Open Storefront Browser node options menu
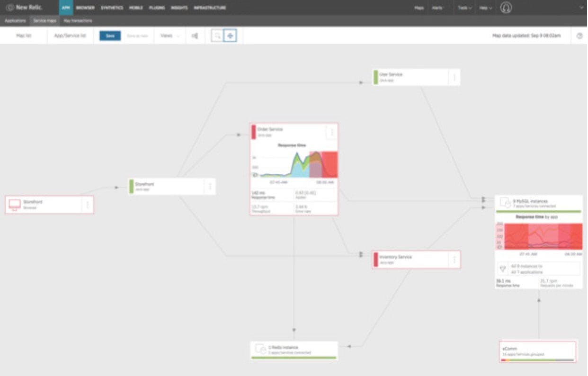The image size is (588, 376). coord(88,205)
